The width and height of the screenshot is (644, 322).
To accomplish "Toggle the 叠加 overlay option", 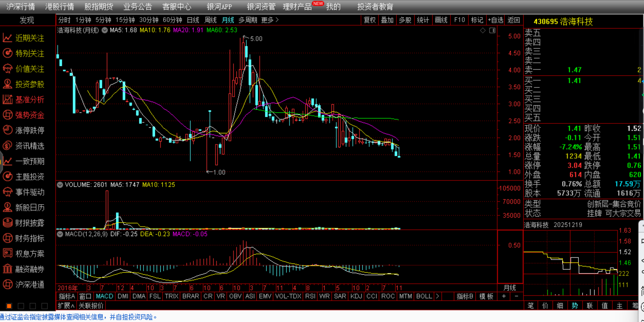I will tap(387, 20).
